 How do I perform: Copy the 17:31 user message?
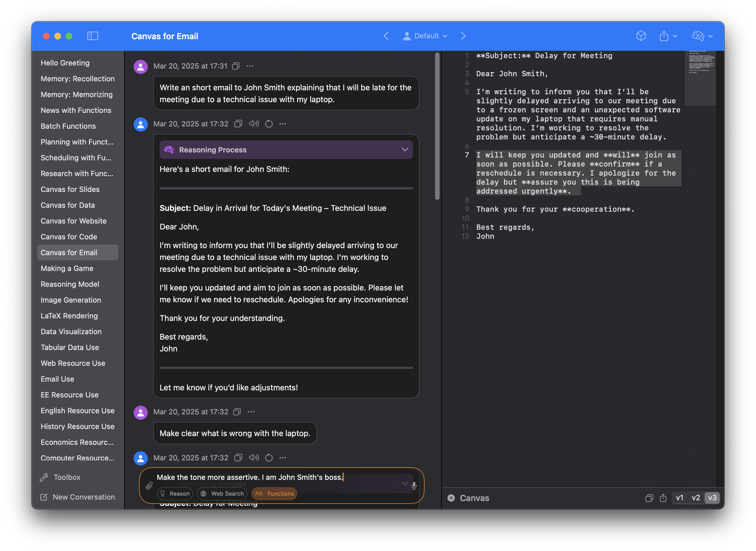236,66
